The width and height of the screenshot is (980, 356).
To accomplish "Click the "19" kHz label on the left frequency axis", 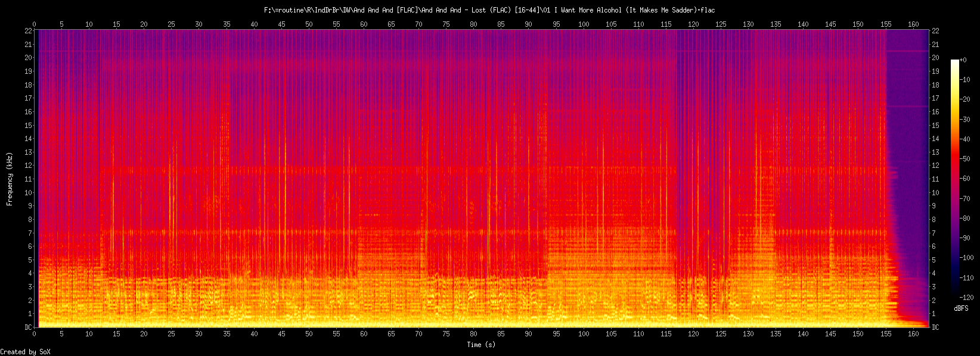I will click(x=28, y=71).
